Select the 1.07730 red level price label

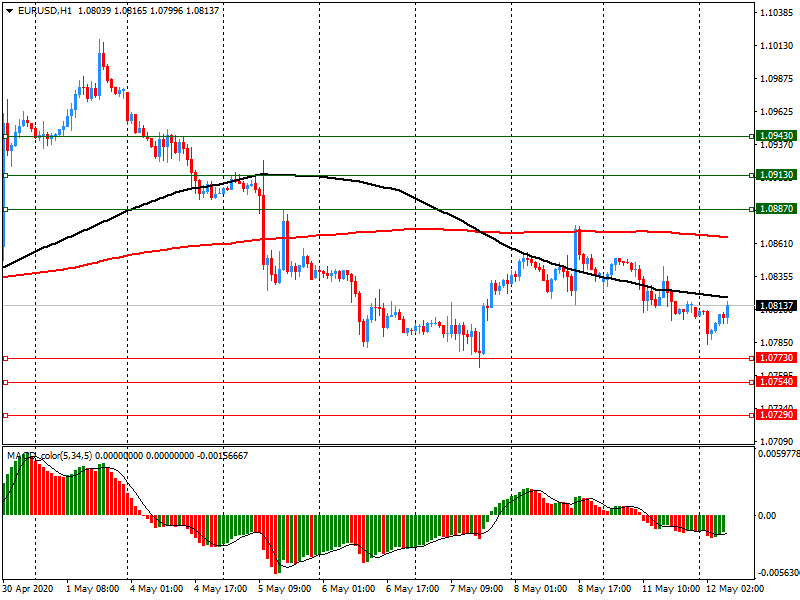point(776,358)
